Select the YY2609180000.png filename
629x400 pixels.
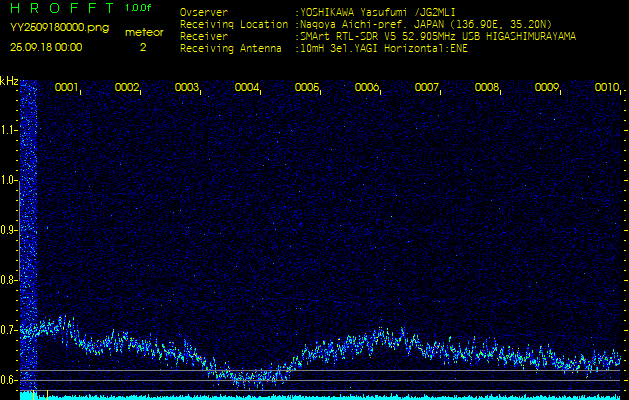tap(59, 28)
